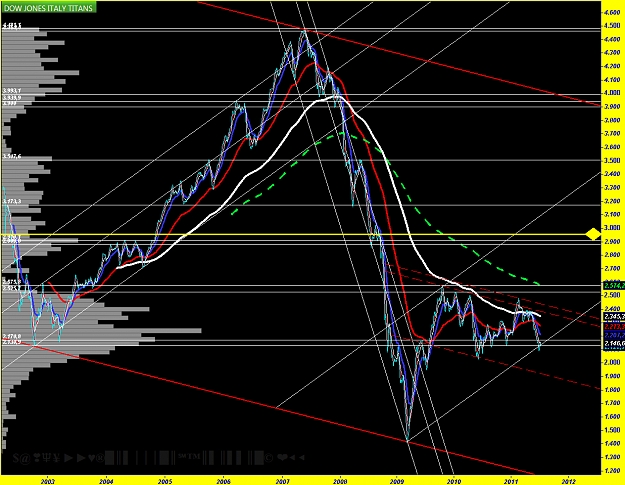Click the 2.900 price axis label
Screen dimensions: 625x485
[612, 241]
